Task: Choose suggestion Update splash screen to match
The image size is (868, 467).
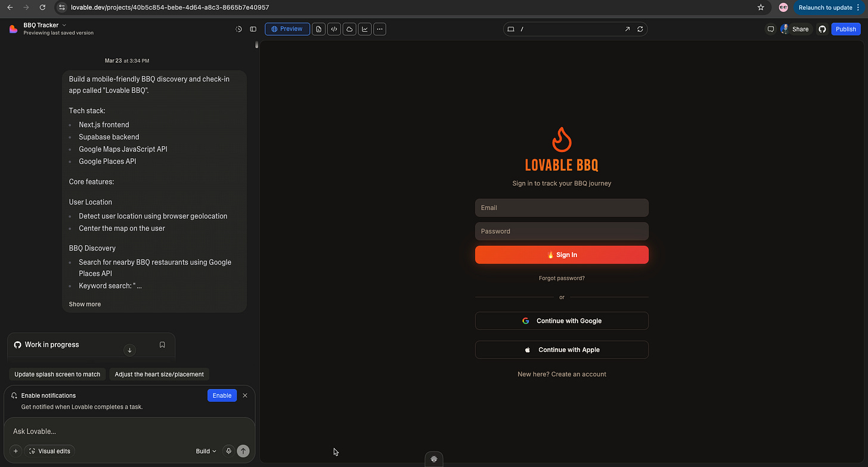Action: pos(57,375)
